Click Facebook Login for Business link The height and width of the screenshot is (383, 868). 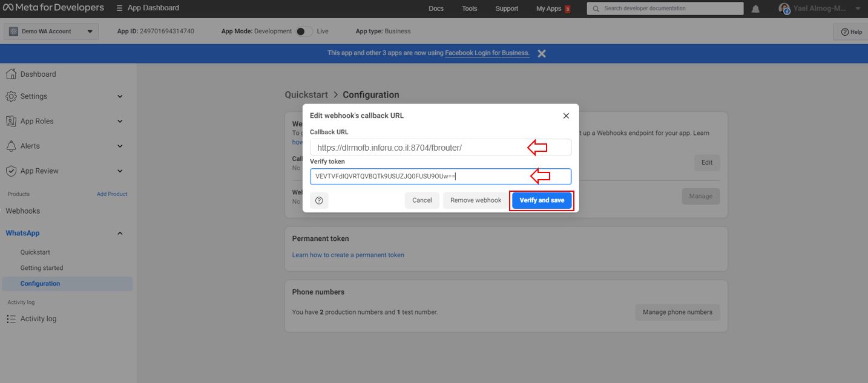(487, 53)
